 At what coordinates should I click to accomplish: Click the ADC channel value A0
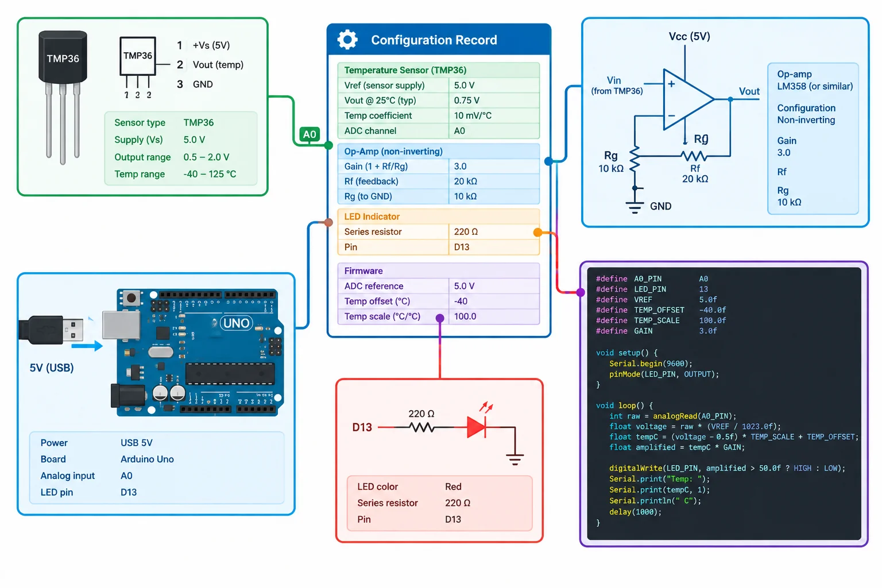tap(459, 131)
